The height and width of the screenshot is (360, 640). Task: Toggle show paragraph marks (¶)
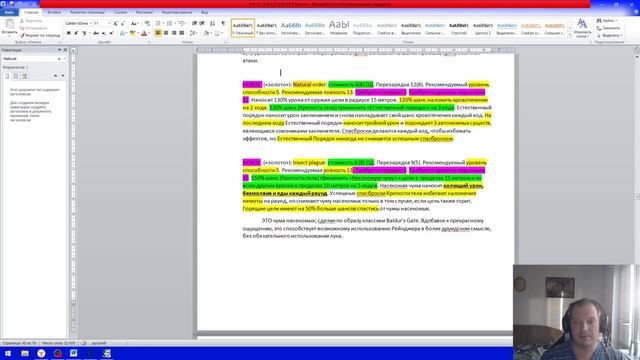(x=223, y=24)
